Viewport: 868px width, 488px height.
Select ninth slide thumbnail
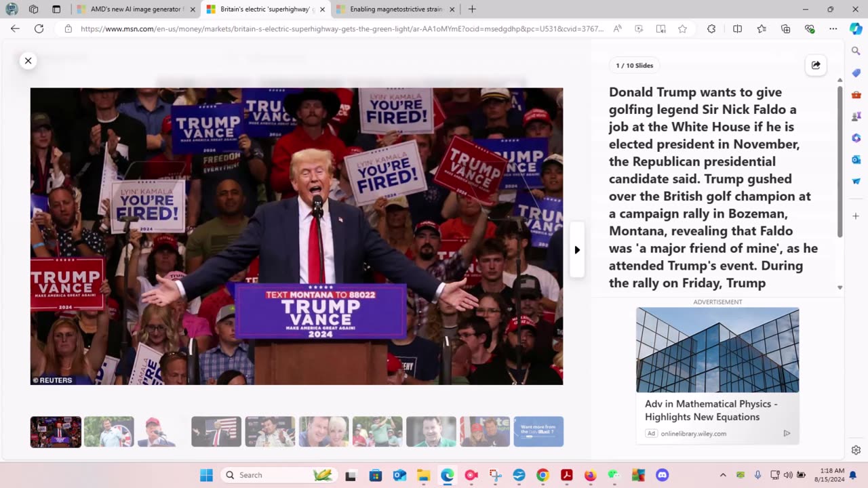pos(485,432)
